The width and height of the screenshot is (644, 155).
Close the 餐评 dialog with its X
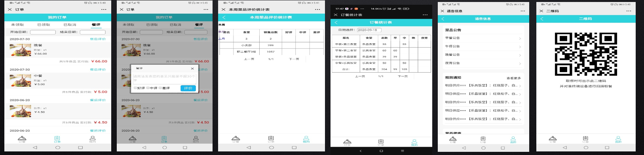pyautogui.click(x=192, y=69)
